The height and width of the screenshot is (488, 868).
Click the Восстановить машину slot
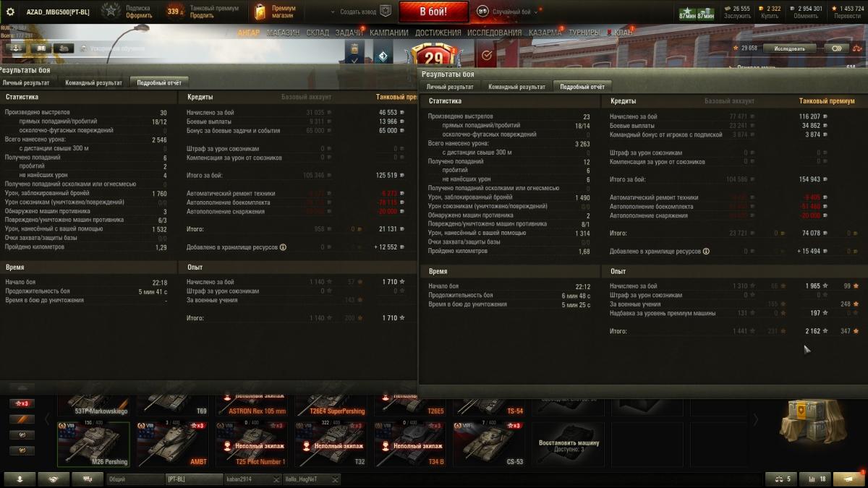tap(569, 444)
